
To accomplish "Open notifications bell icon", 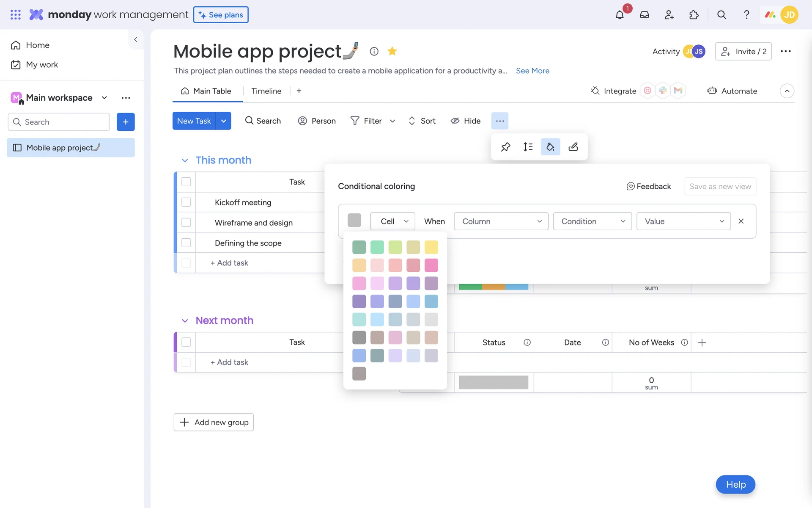I will click(620, 15).
